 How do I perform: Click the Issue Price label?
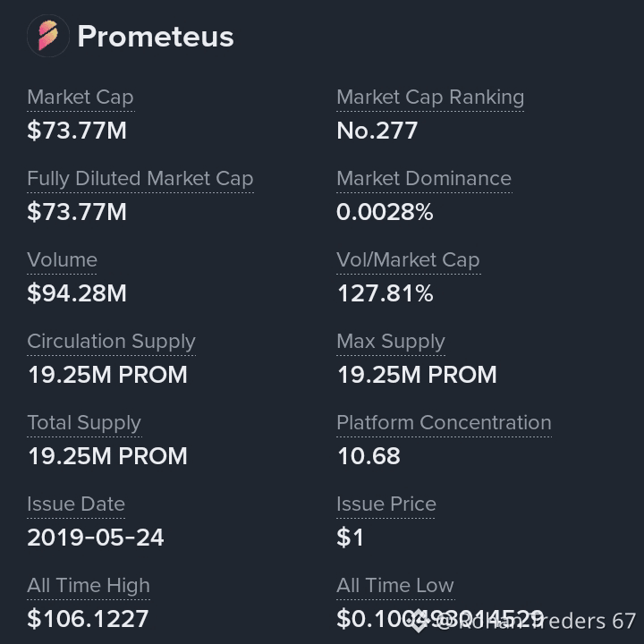click(386, 504)
